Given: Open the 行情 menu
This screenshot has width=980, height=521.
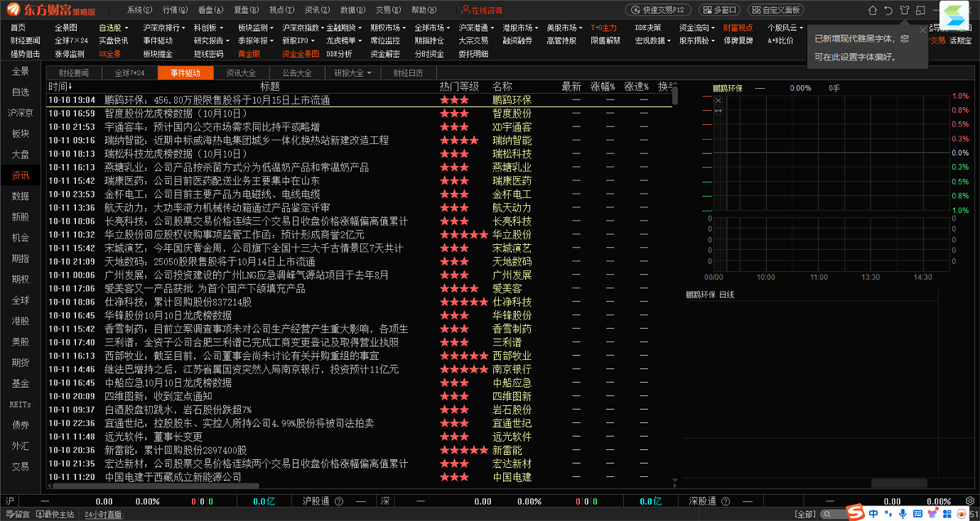Looking at the screenshot, I should tap(175, 11).
